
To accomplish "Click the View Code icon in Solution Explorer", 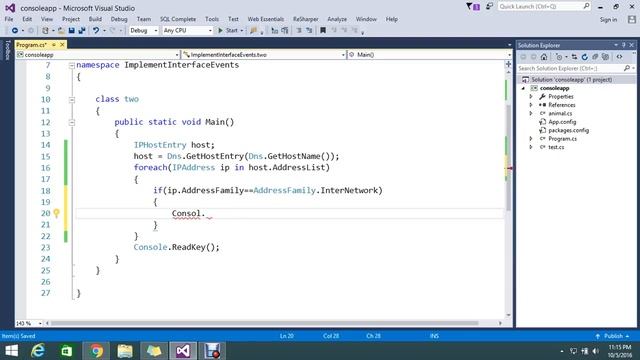I will 619,57.
